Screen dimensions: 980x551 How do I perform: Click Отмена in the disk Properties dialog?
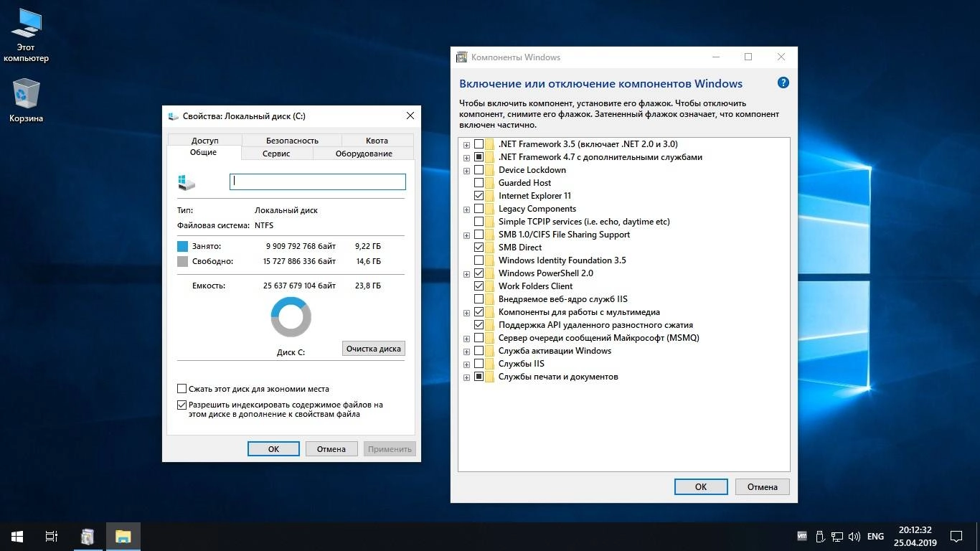(x=331, y=448)
